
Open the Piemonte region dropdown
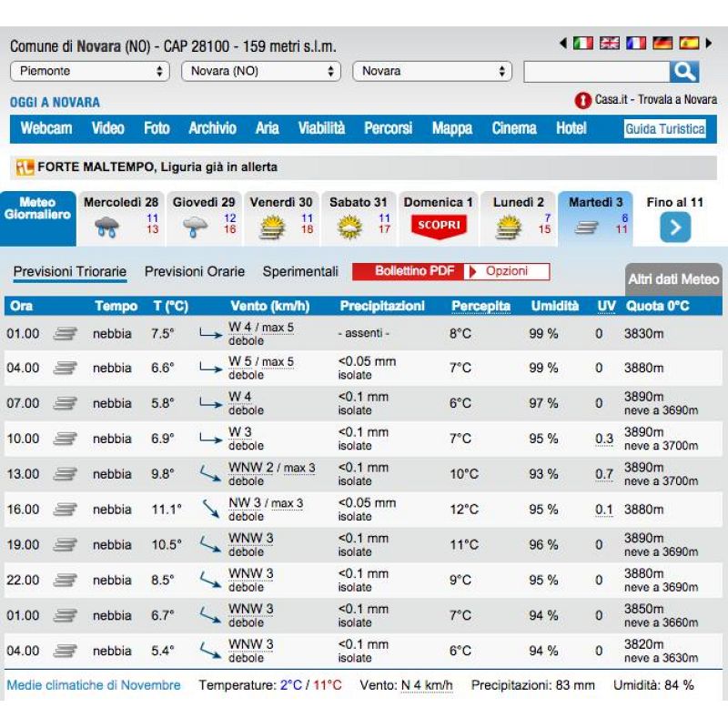[90, 71]
